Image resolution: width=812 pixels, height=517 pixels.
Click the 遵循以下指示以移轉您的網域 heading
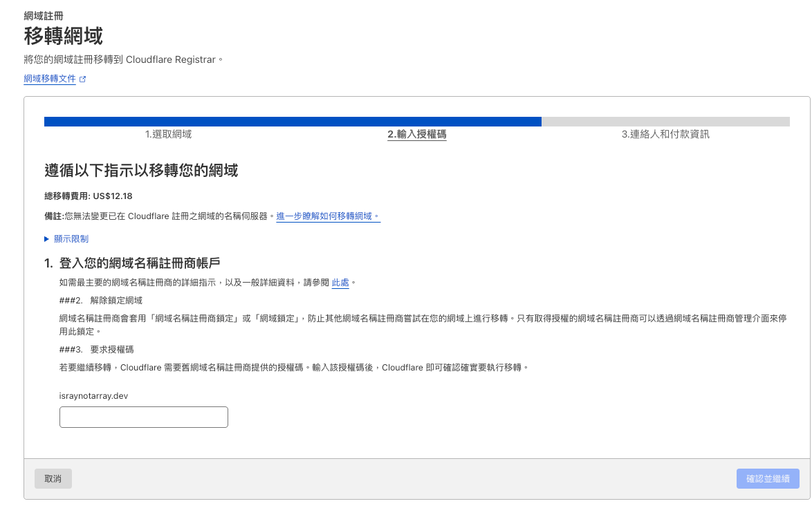[x=141, y=170]
